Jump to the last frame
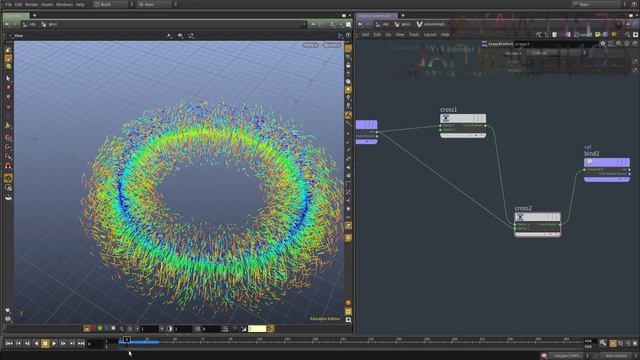This screenshot has width=640, height=360. (81, 344)
